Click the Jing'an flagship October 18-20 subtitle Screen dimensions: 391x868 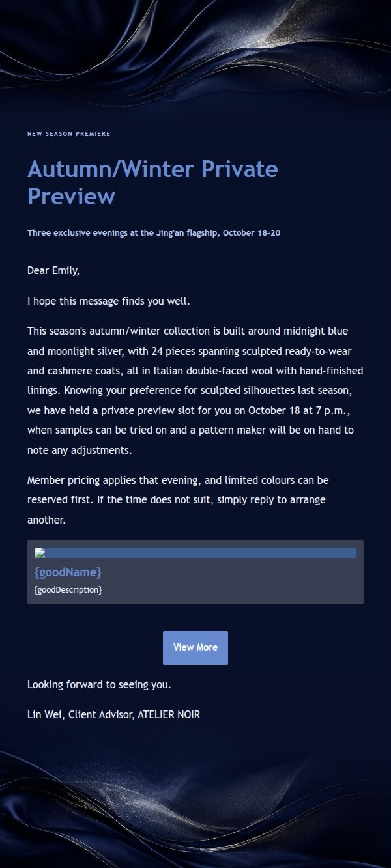click(x=154, y=233)
